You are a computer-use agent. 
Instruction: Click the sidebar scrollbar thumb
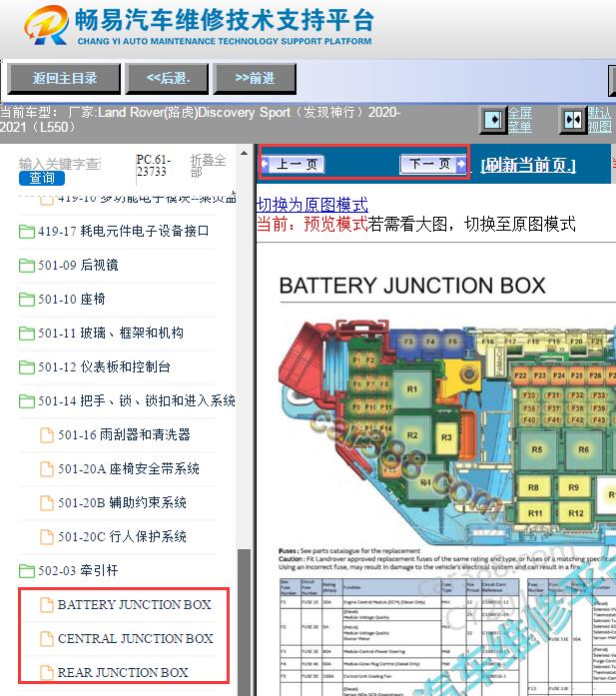(x=244, y=621)
